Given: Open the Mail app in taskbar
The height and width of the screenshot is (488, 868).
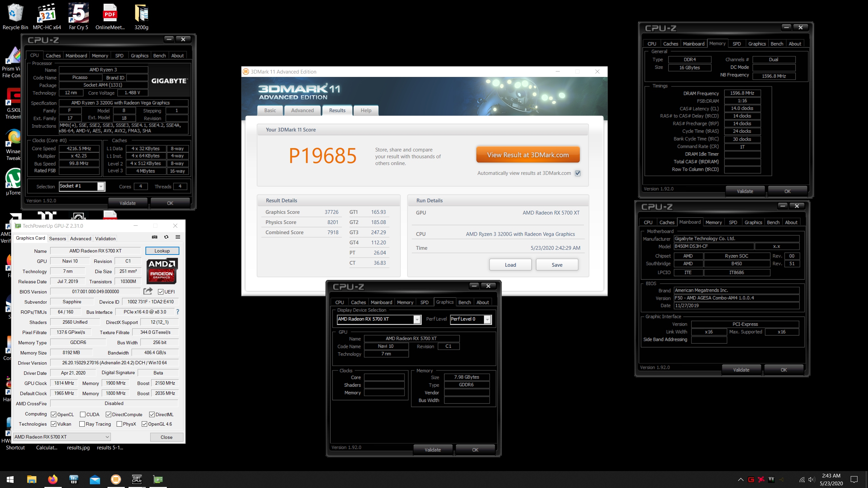Looking at the screenshot, I should click(x=95, y=480).
